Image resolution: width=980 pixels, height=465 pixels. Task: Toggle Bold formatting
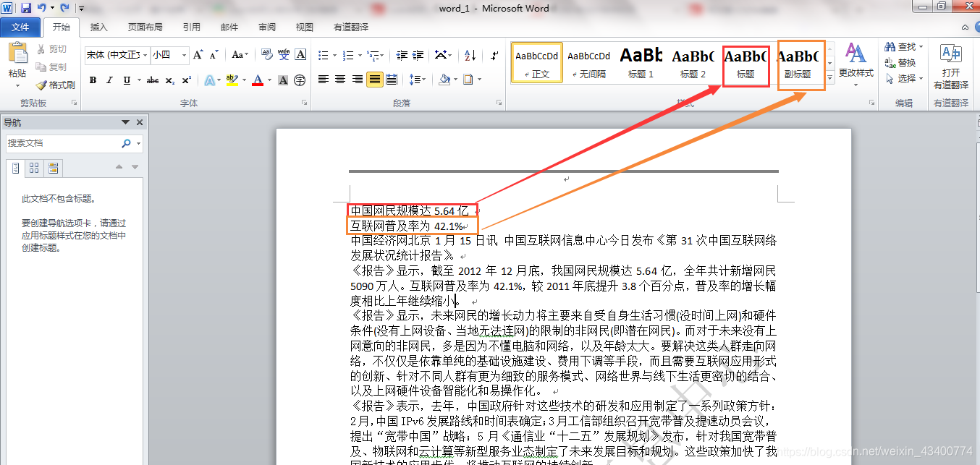pyautogui.click(x=93, y=80)
